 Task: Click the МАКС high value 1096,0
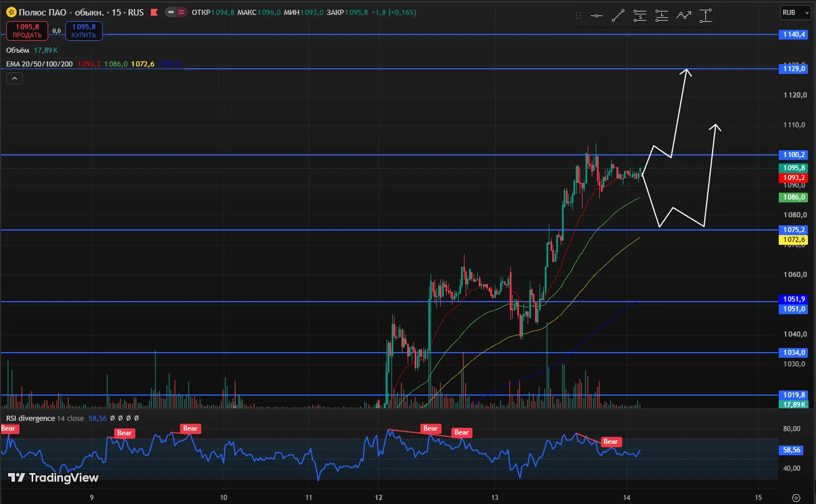(x=269, y=12)
